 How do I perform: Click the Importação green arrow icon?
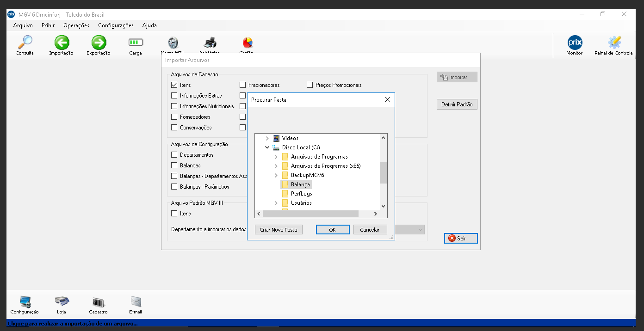pyautogui.click(x=62, y=43)
